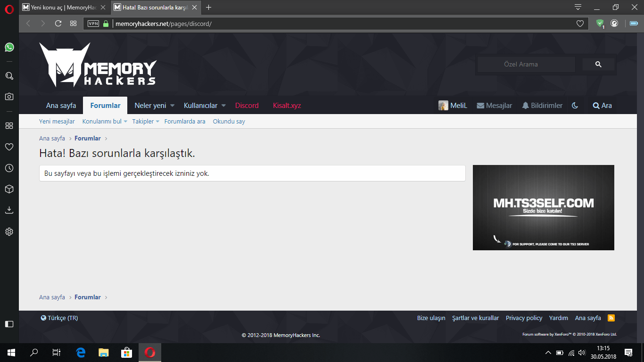Open the 'Discord' navigation link
This screenshot has width=644, height=362.
click(247, 106)
